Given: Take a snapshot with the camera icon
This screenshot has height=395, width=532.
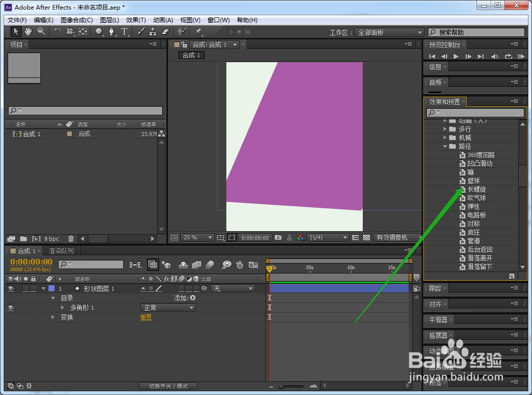Looking at the screenshot, I should [x=278, y=237].
